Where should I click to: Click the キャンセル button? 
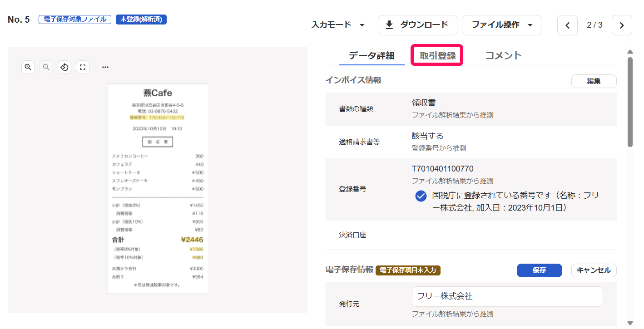[594, 270]
